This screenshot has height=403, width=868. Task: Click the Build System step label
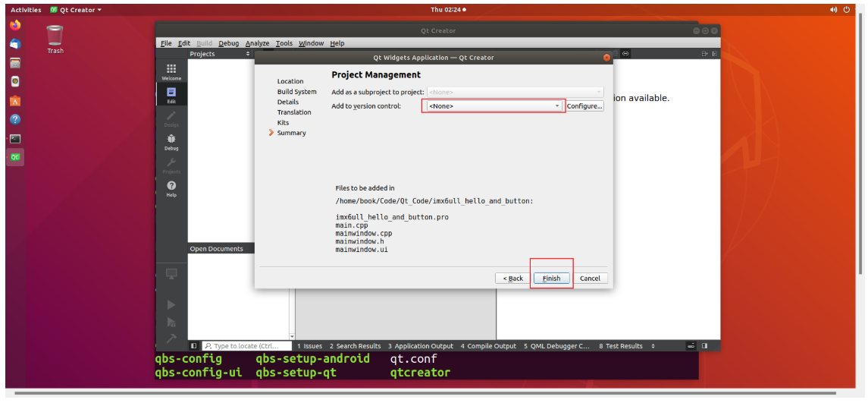(296, 92)
